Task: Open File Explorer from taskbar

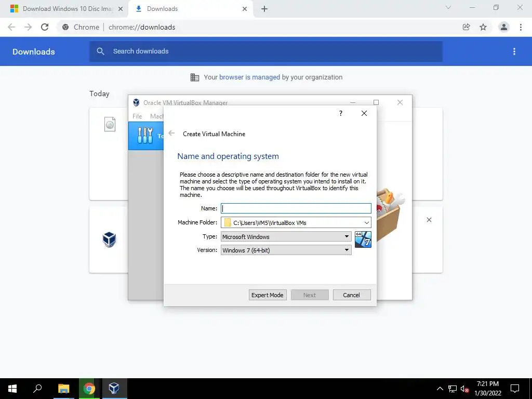Action: 63,389
